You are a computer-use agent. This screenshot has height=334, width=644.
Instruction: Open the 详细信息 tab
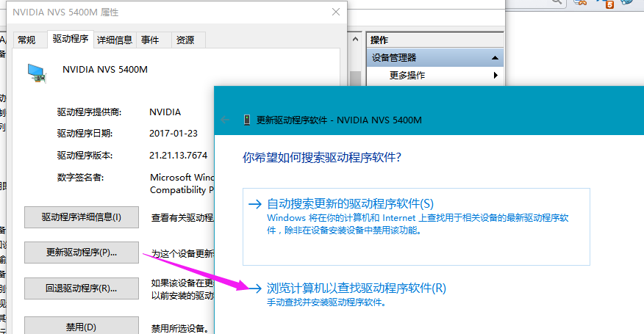(x=115, y=40)
